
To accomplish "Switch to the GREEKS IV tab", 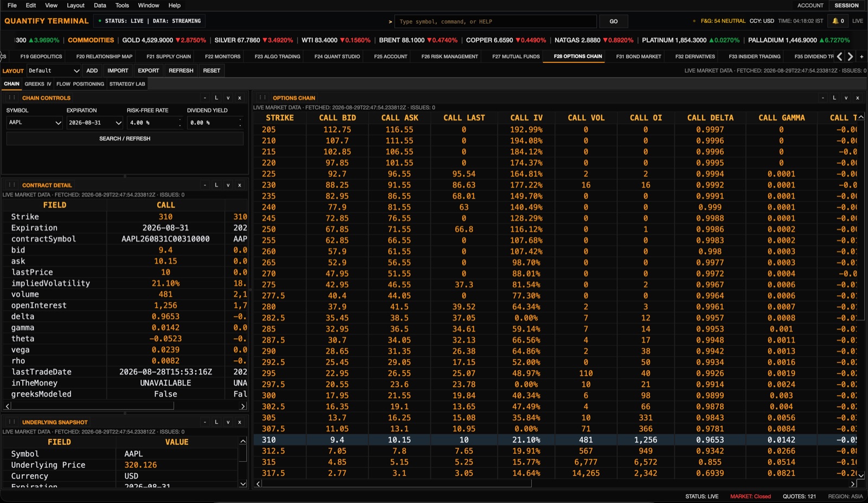I will (x=38, y=84).
